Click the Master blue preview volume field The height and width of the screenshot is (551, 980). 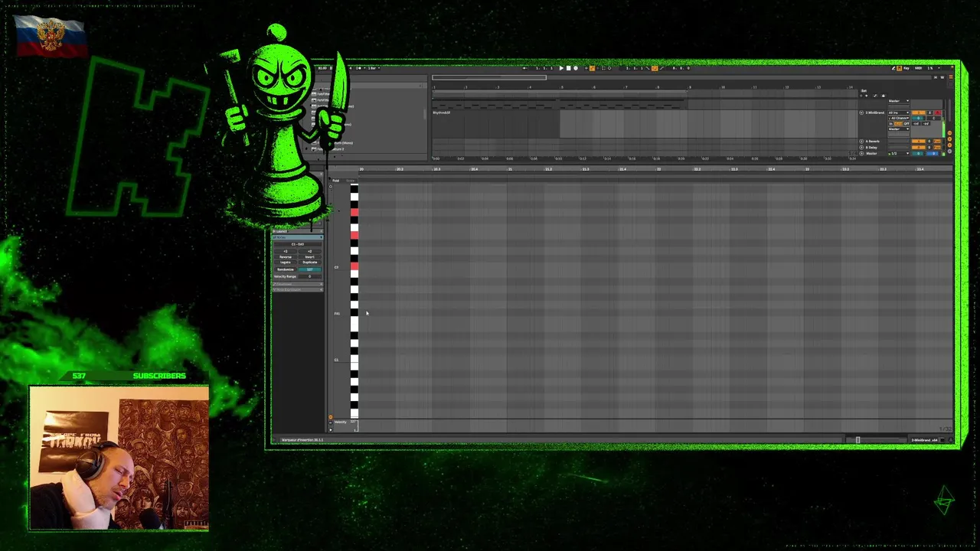point(934,154)
